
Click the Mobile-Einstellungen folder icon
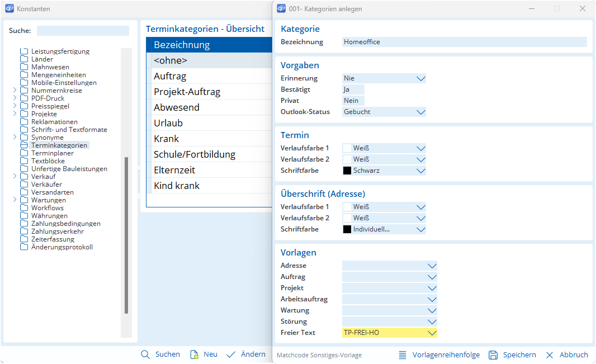coord(24,82)
